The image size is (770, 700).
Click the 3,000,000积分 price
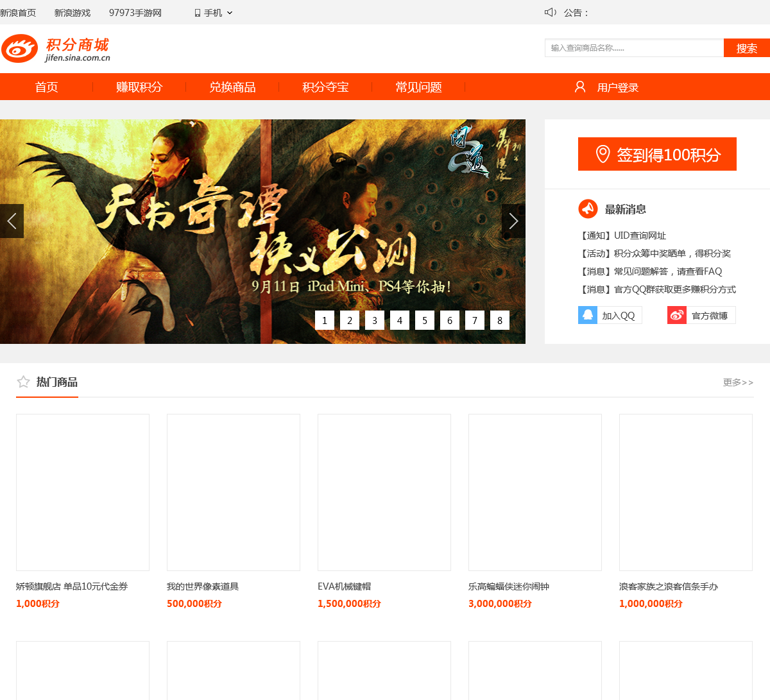(500, 604)
